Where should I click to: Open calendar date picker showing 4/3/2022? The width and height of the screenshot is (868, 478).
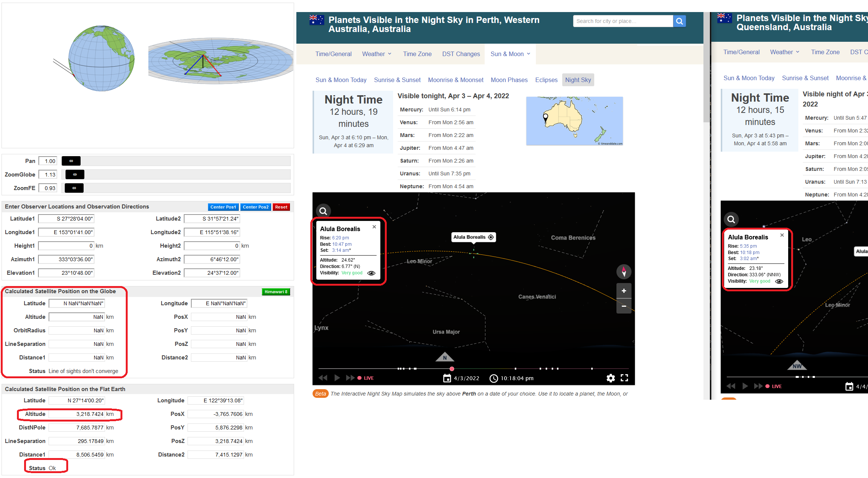[461, 378]
